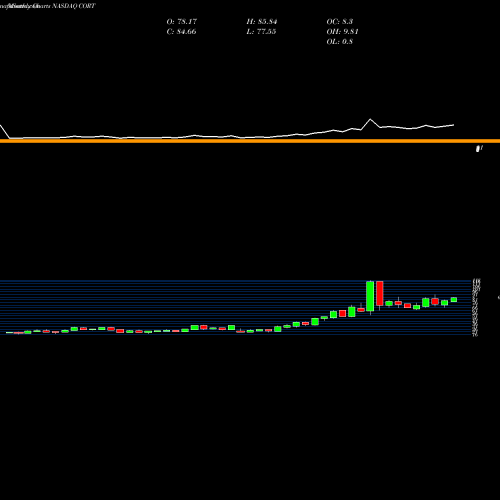Click the orange horizontal baseline
The image size is (500, 500).
click(250, 141)
